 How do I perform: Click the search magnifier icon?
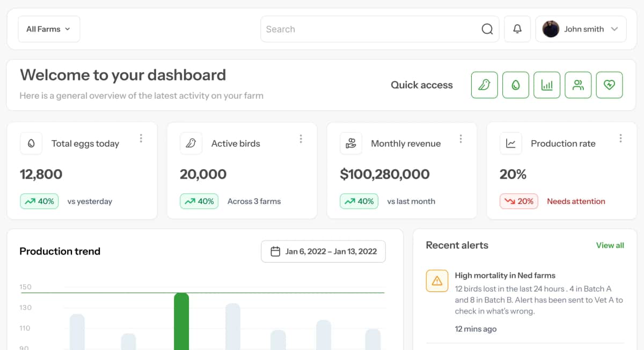pyautogui.click(x=487, y=29)
